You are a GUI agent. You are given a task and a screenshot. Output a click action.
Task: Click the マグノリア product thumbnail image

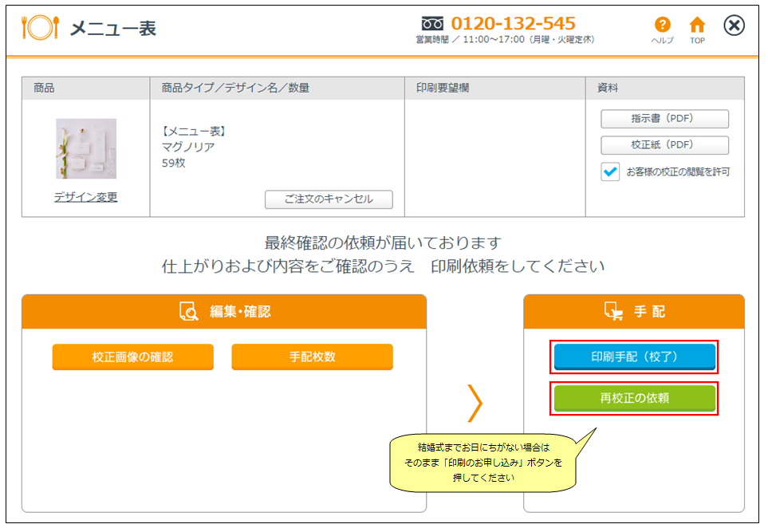click(85, 148)
